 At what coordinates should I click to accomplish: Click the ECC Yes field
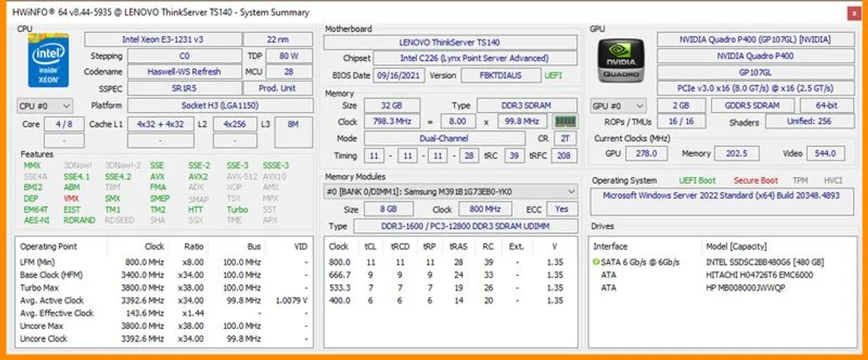561,209
